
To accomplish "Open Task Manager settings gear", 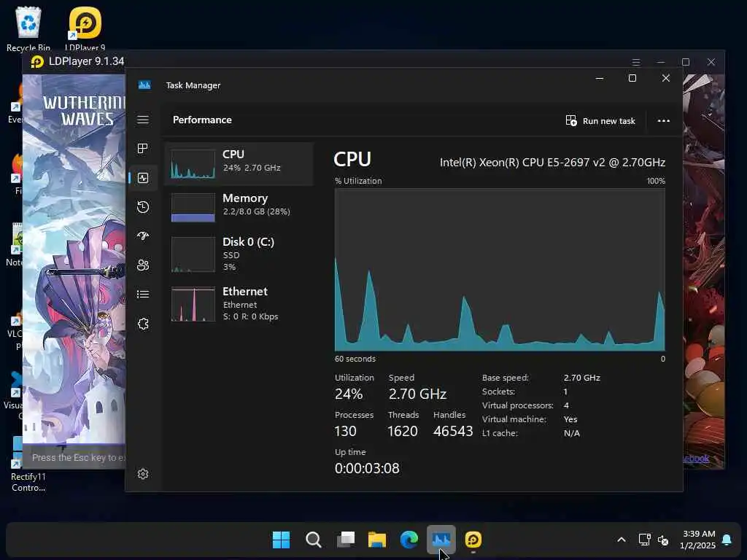I will (x=143, y=474).
